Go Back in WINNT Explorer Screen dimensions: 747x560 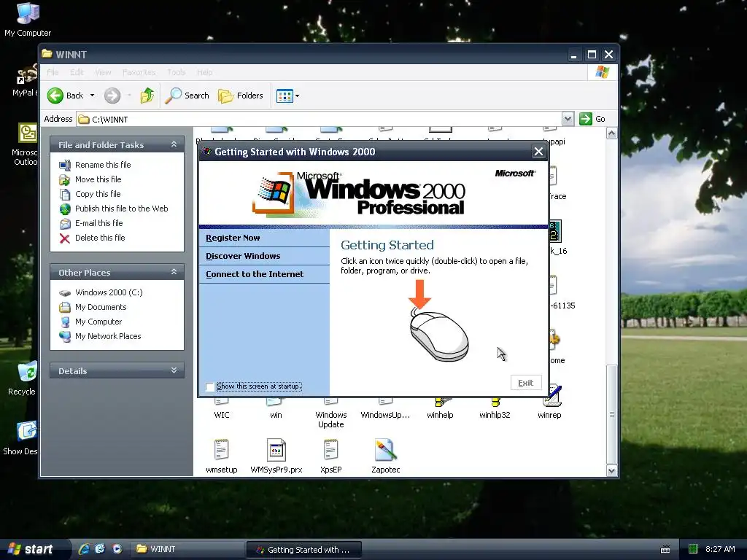(x=66, y=96)
